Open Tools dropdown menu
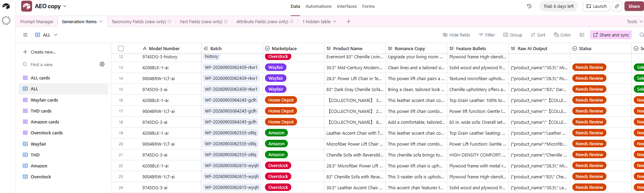Screen dimensions: 644x193 click(635, 21)
